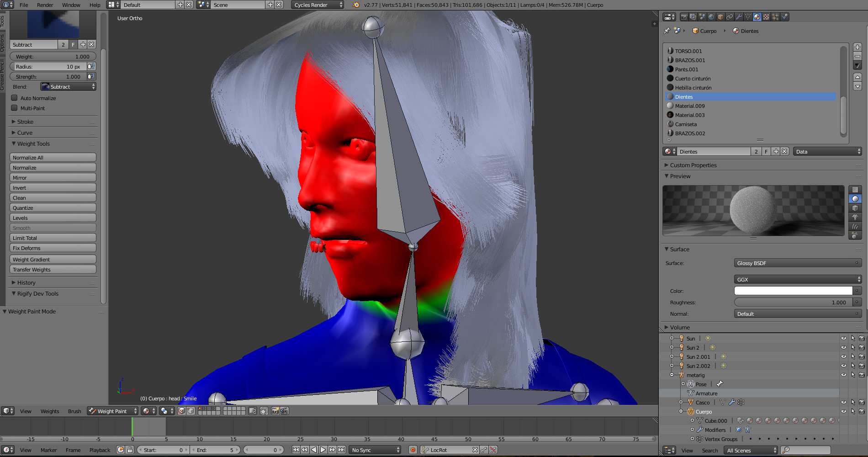The height and width of the screenshot is (457, 868).
Task: Move material slot down in list
Action: coord(857,86)
